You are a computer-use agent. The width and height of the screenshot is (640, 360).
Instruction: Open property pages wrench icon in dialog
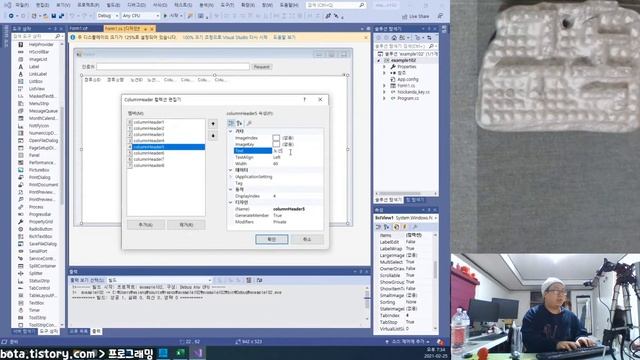pos(249,123)
